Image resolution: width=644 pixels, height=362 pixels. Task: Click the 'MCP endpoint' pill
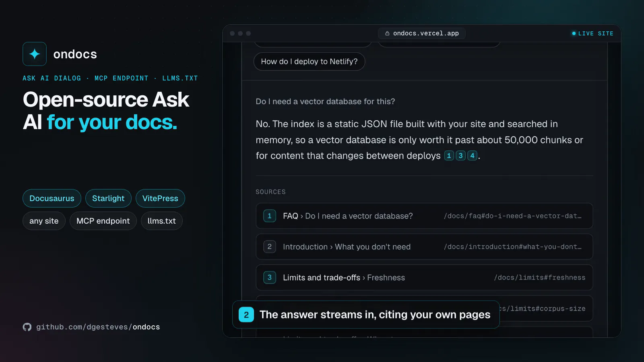[103, 221]
